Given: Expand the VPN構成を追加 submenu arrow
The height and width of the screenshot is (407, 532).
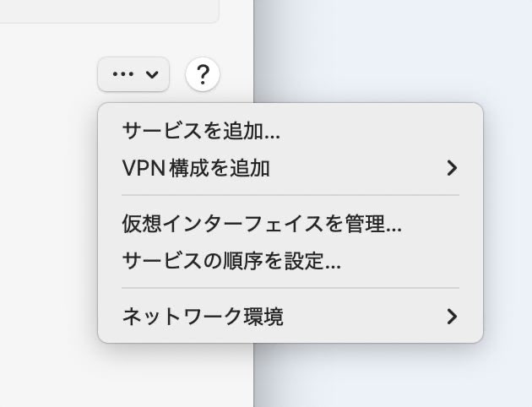Looking at the screenshot, I should [452, 168].
